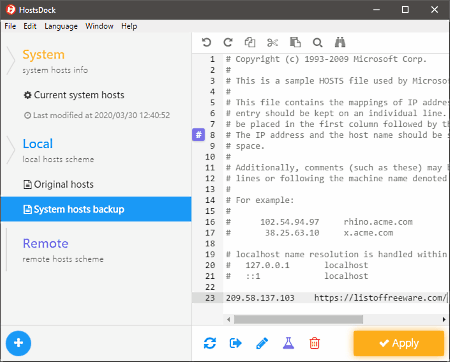
Task: Collapse the Local section chevron
Action: tap(11, 150)
